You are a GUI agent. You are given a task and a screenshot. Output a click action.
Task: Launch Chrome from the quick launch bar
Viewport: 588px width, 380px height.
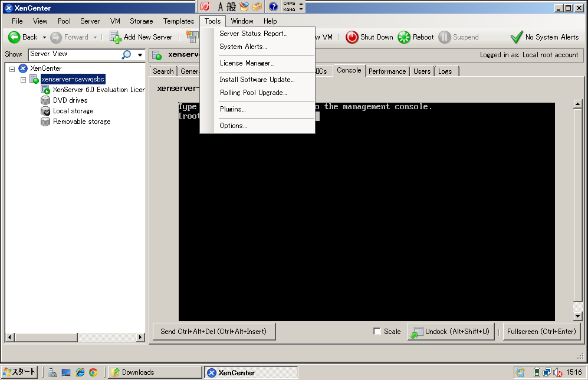(x=93, y=372)
